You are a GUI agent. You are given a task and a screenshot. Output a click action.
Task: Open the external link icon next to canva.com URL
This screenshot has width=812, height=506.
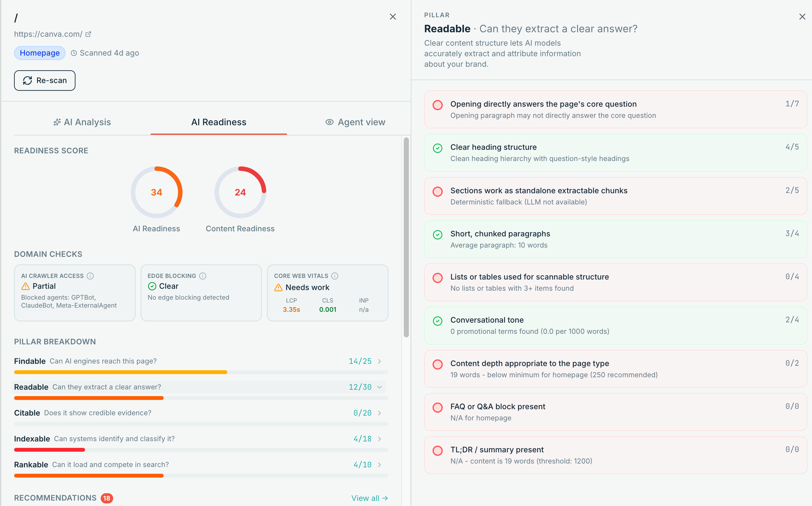point(88,34)
